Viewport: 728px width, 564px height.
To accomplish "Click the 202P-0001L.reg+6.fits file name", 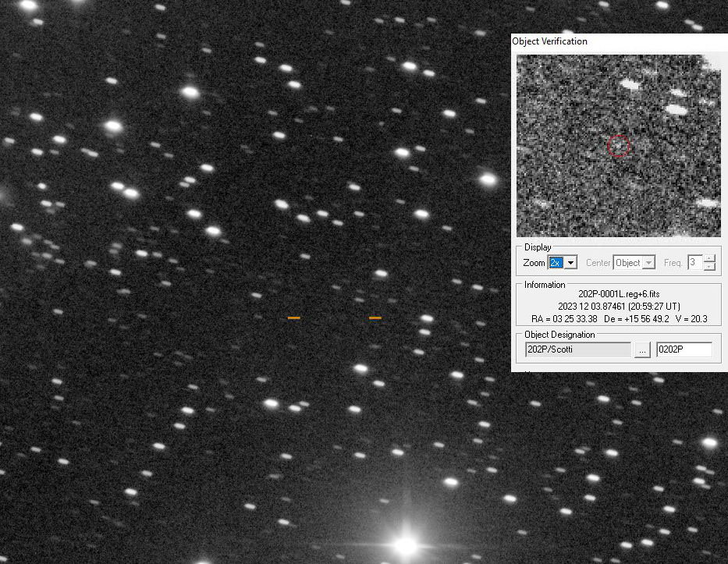I will click(619, 294).
